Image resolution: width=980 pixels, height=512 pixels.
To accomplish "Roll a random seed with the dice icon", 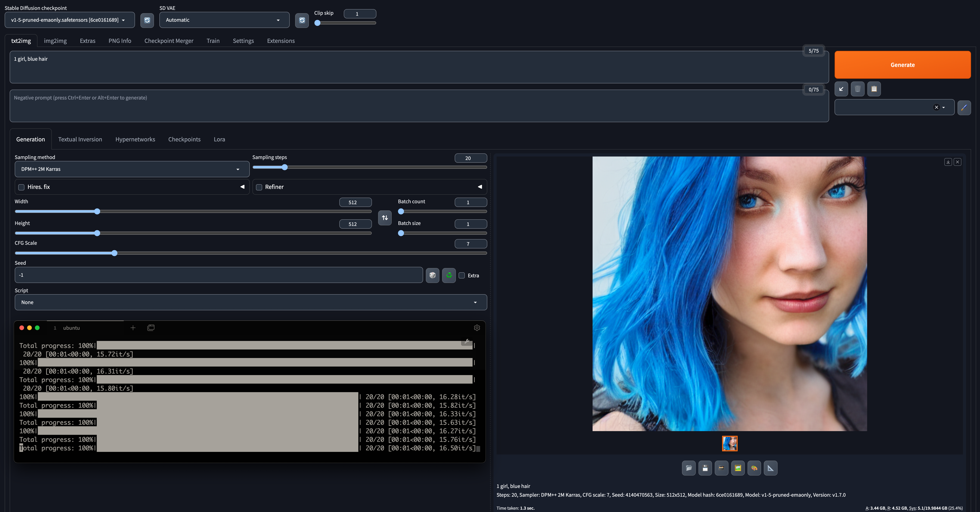I will point(432,275).
